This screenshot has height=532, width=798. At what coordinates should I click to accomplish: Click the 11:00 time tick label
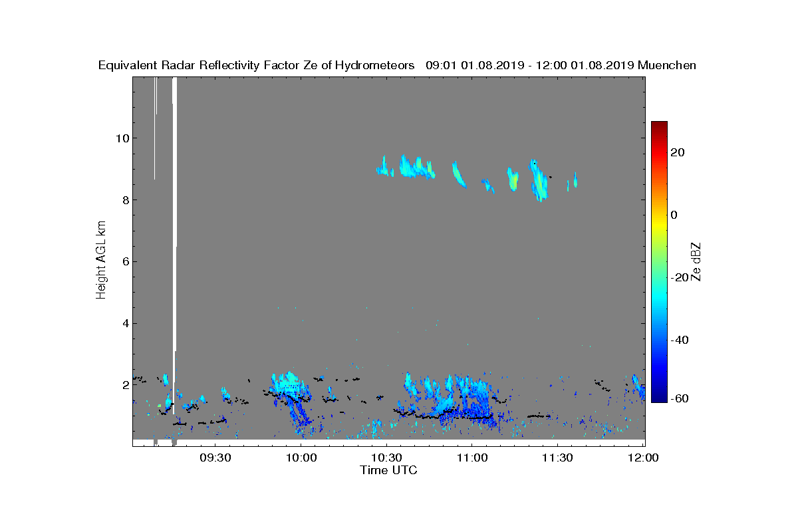tap(472, 458)
